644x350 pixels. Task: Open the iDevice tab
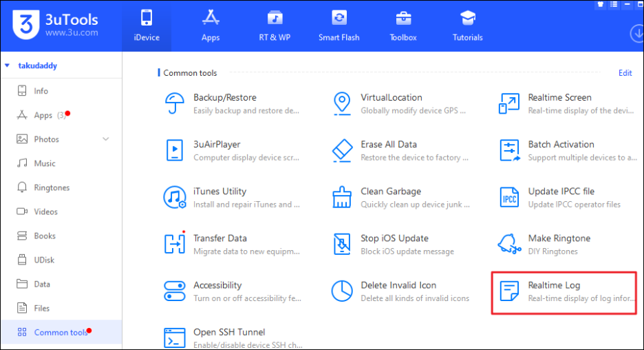click(147, 26)
